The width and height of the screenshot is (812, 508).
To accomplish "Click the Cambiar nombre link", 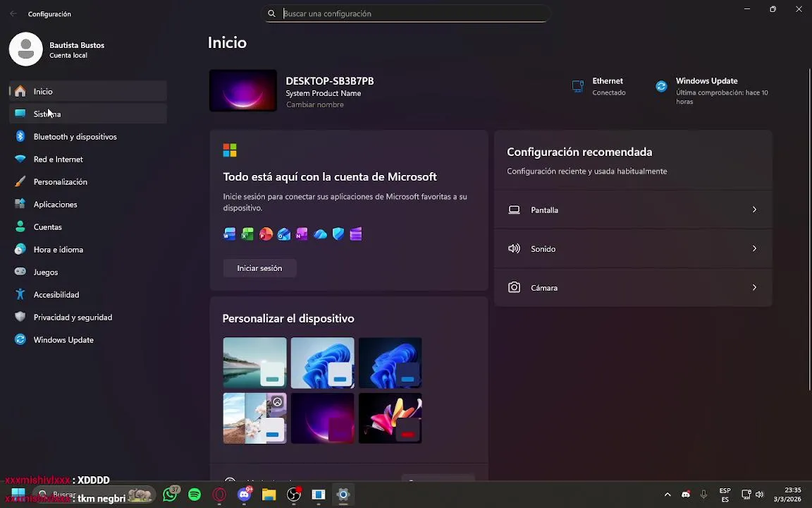I will (315, 104).
